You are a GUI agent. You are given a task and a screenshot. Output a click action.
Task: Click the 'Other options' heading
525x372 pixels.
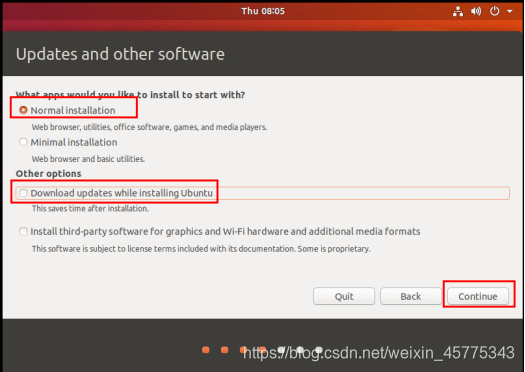pyautogui.click(x=49, y=173)
